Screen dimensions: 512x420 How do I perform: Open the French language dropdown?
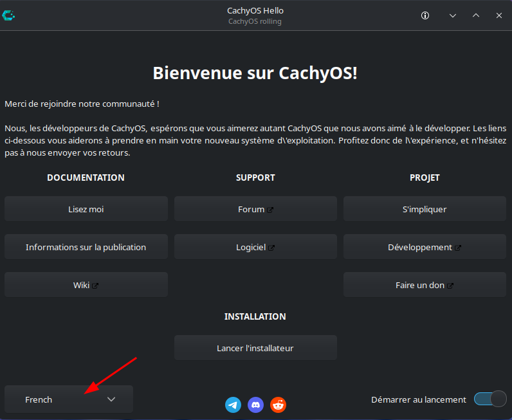(x=69, y=399)
